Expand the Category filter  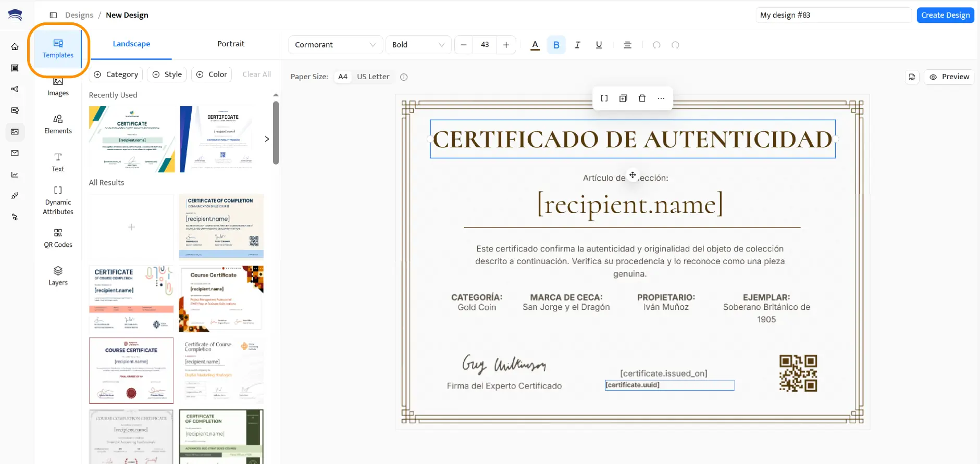click(116, 74)
